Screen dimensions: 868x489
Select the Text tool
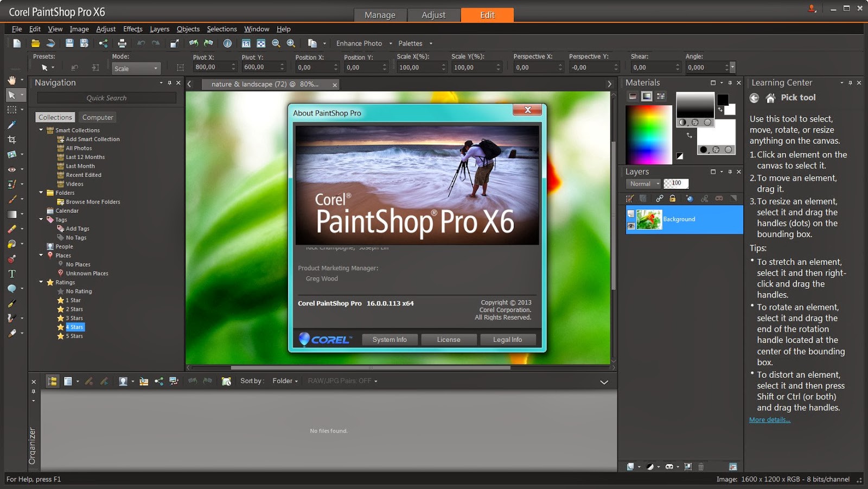pyautogui.click(x=12, y=274)
